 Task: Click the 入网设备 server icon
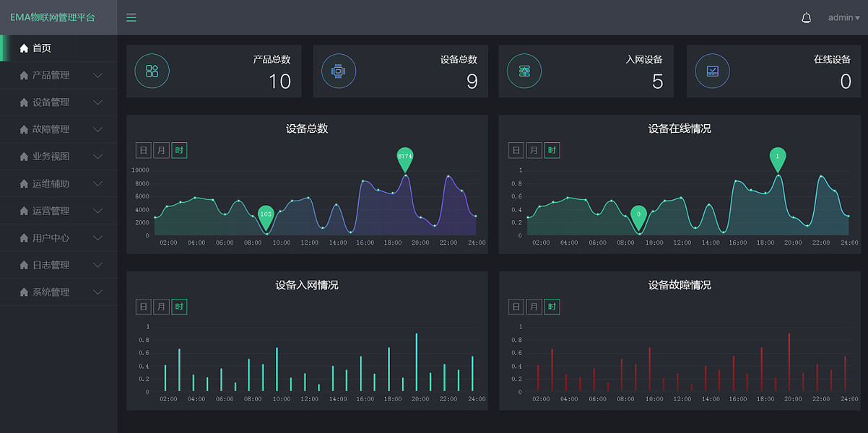pyautogui.click(x=524, y=71)
